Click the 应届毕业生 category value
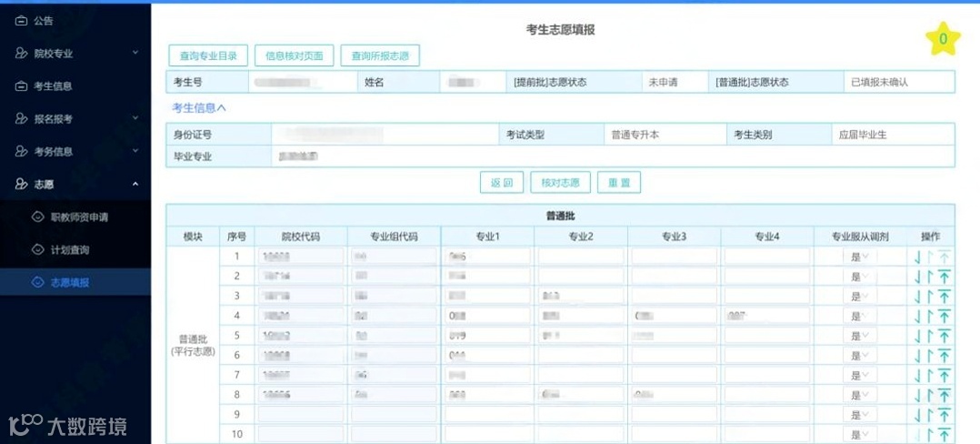 [863, 135]
